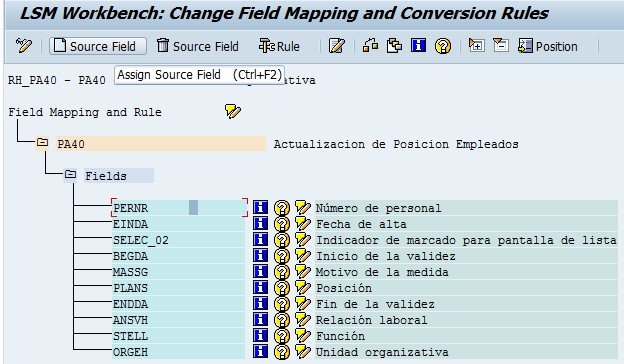Click the info icon for STELL

tap(260, 335)
